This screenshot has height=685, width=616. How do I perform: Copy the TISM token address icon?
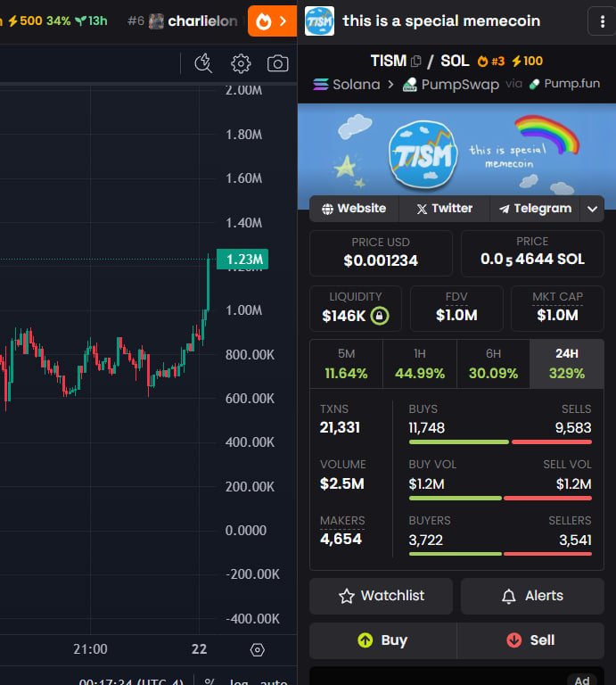416,62
